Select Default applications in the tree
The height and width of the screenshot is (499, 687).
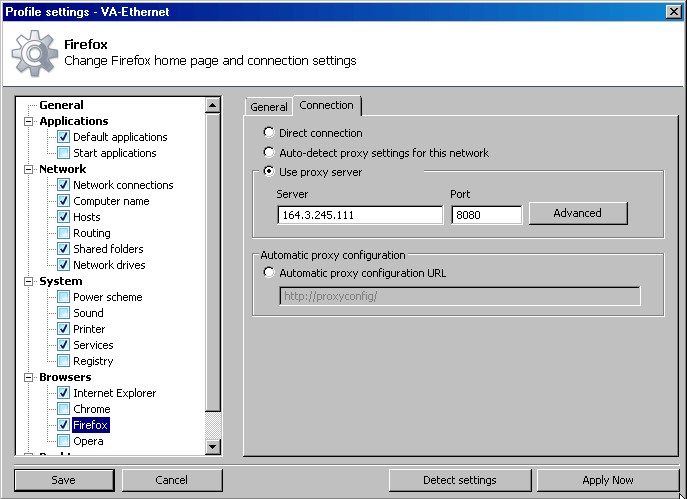pos(120,137)
